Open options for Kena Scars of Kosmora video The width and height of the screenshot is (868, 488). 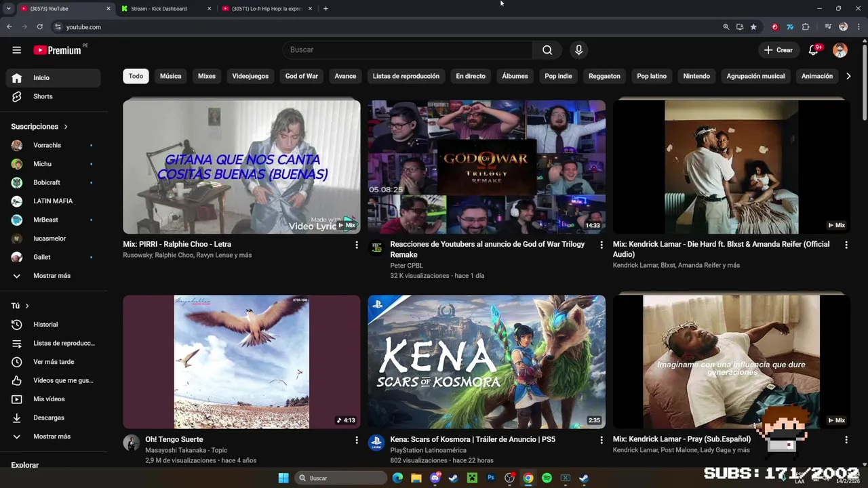(x=601, y=441)
